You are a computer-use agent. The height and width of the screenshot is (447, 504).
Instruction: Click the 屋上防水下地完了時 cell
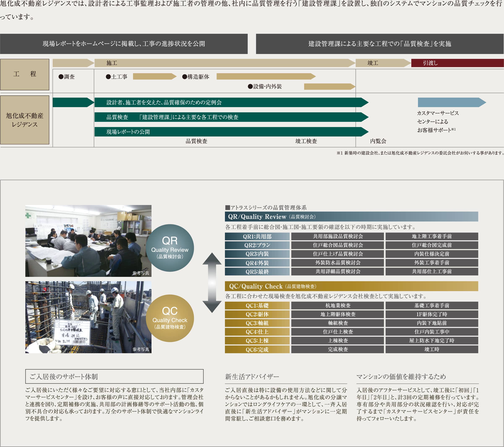pos(432,341)
